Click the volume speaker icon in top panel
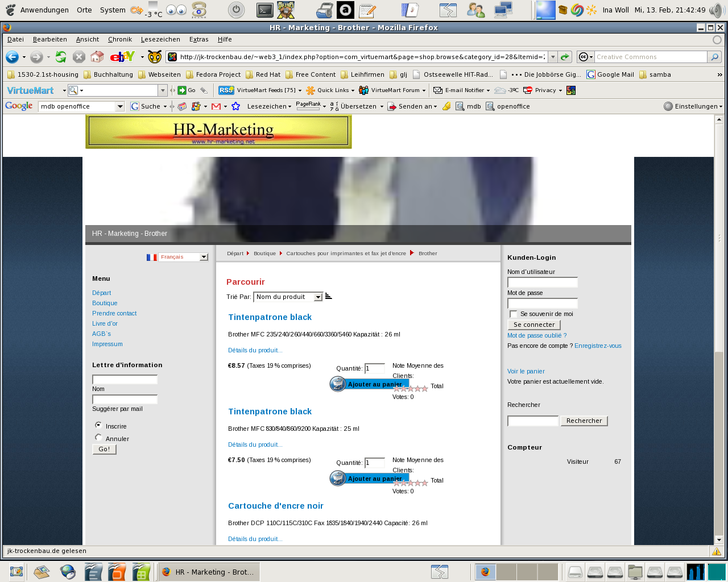 [717, 10]
